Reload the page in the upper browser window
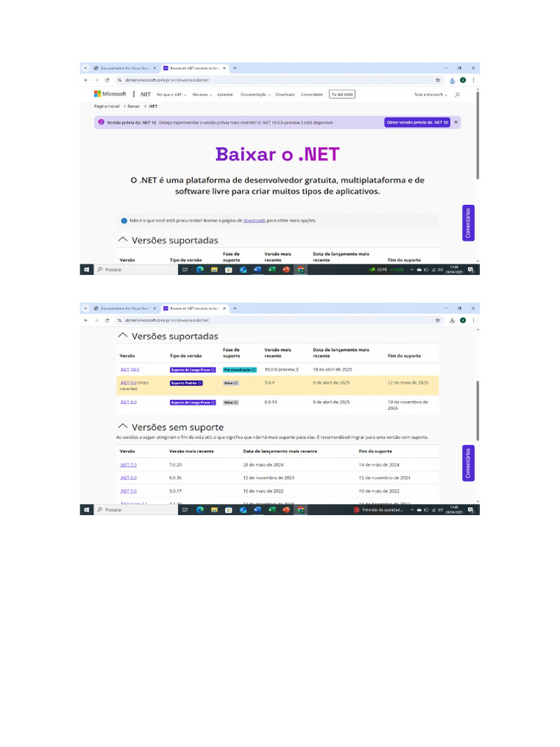 (107, 80)
